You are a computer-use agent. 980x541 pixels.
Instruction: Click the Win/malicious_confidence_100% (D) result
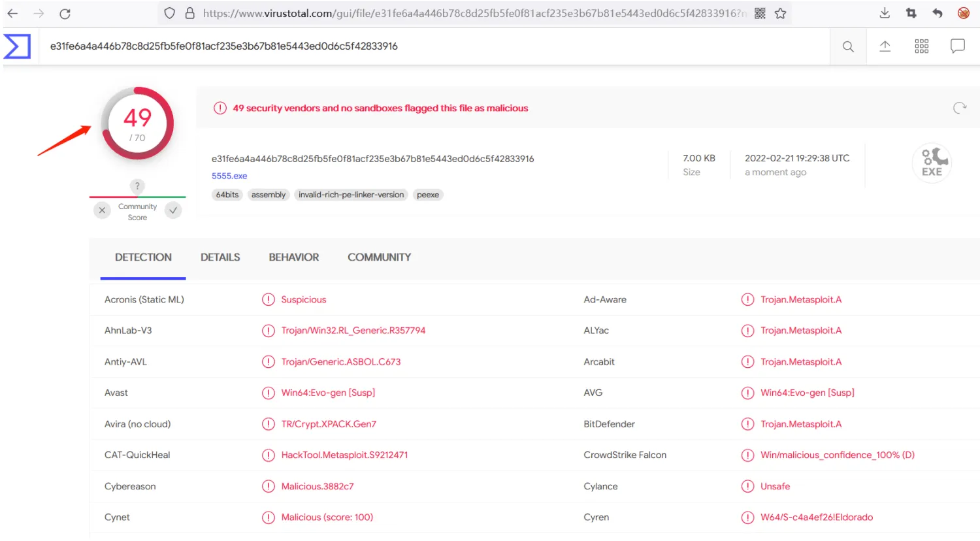pos(838,455)
